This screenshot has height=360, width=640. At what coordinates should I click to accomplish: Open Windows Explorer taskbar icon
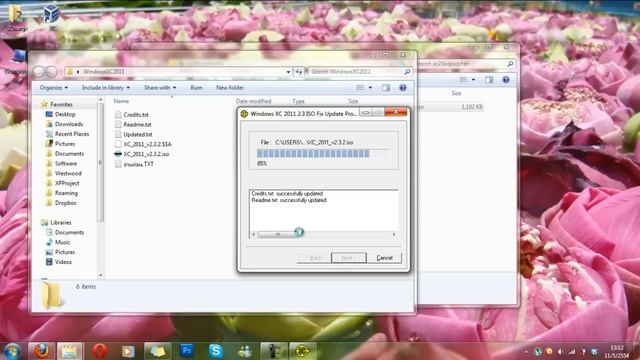(x=69, y=351)
